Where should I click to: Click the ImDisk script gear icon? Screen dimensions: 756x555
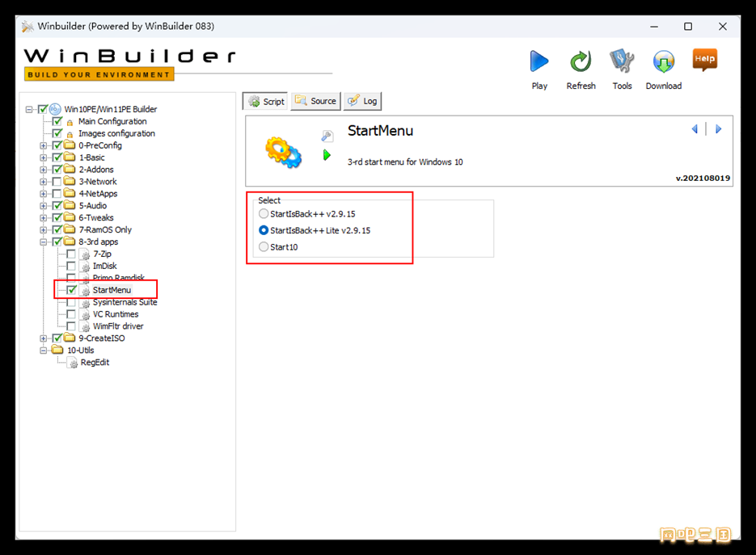click(85, 266)
